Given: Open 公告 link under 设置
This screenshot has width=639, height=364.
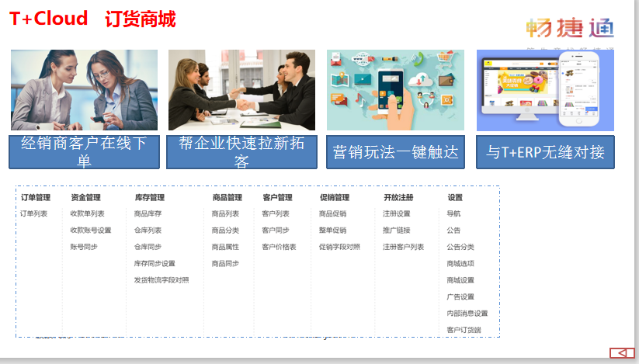Looking at the screenshot, I should point(453,230).
